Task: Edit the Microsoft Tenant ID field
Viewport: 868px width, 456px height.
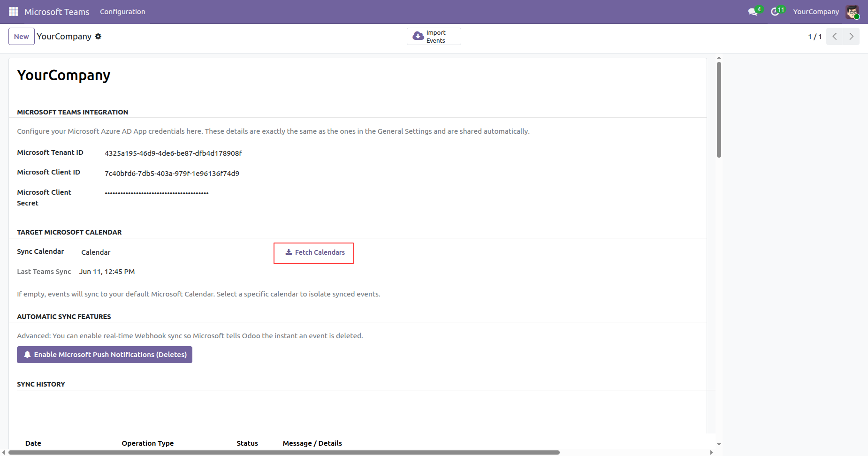Action: coord(173,153)
